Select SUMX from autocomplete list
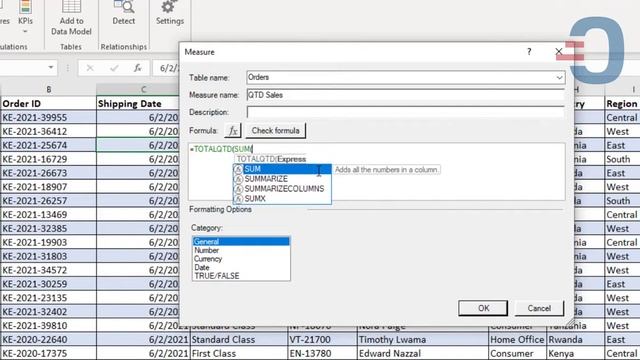 pos(282,198)
